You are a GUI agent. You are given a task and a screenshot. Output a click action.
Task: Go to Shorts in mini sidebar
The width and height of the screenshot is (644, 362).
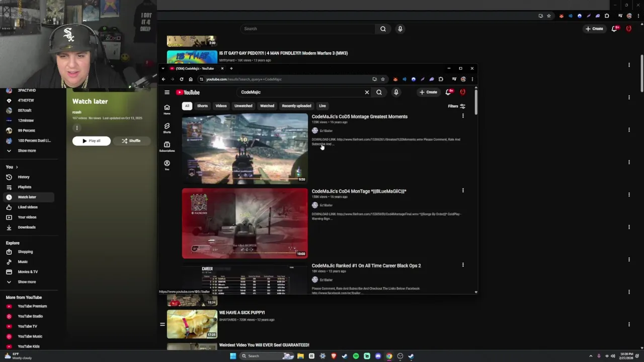point(167,128)
